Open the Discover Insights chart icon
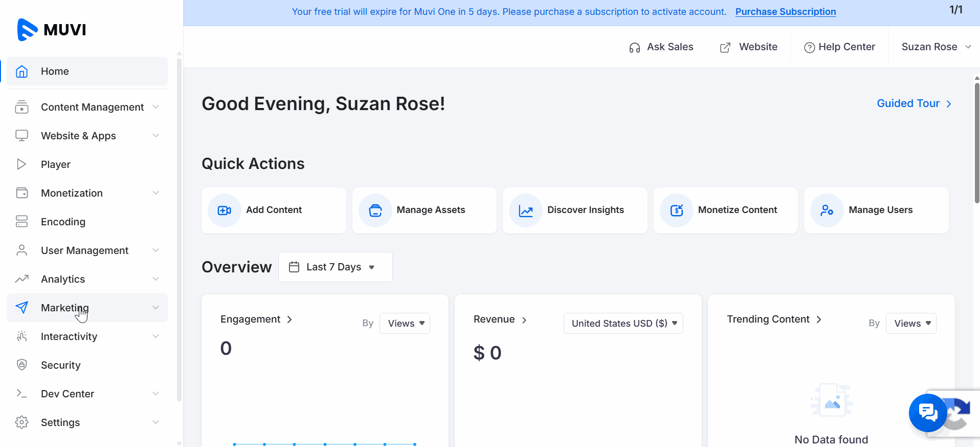The image size is (980, 447). (526, 210)
